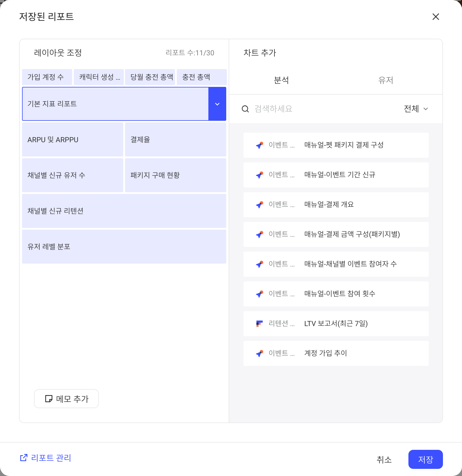The height and width of the screenshot is (476, 462).
Task: Add the 매뉴얼-결제 금액 구성(패키지별) chart
Action: (x=336, y=234)
